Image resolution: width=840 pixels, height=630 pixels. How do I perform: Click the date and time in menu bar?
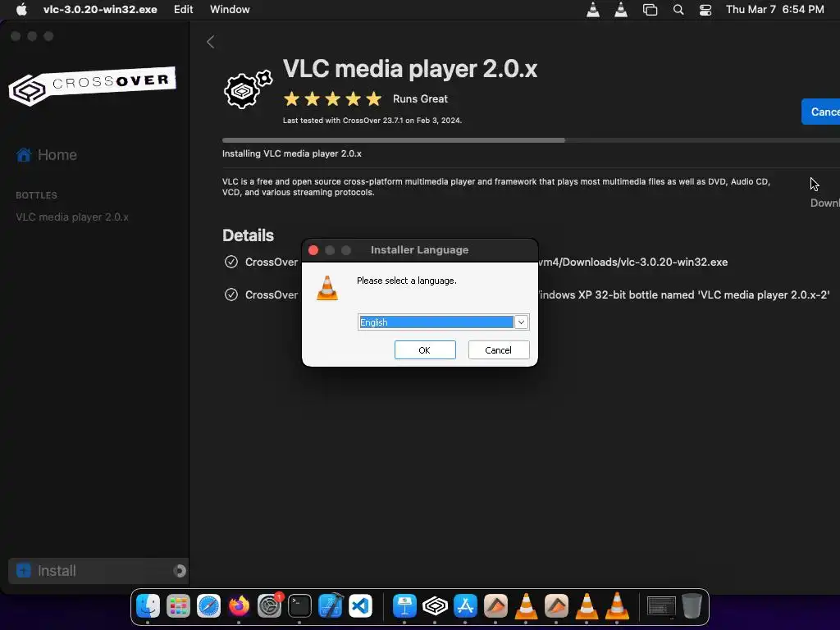click(774, 9)
